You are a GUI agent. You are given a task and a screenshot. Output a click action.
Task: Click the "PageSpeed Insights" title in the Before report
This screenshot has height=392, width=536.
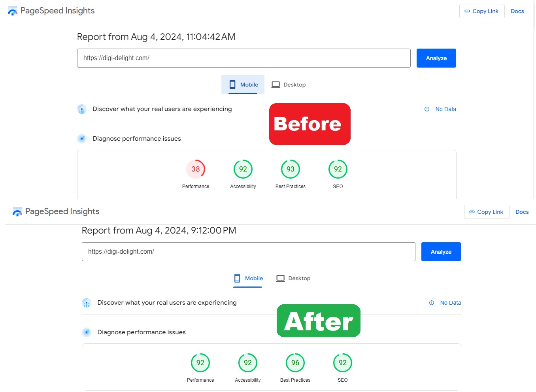tap(58, 11)
